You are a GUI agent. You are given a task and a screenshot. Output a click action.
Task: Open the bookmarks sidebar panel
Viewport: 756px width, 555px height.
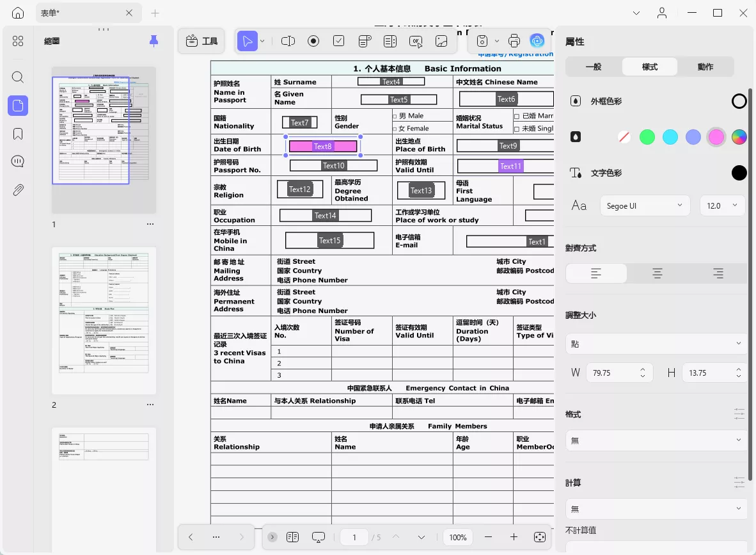18,134
